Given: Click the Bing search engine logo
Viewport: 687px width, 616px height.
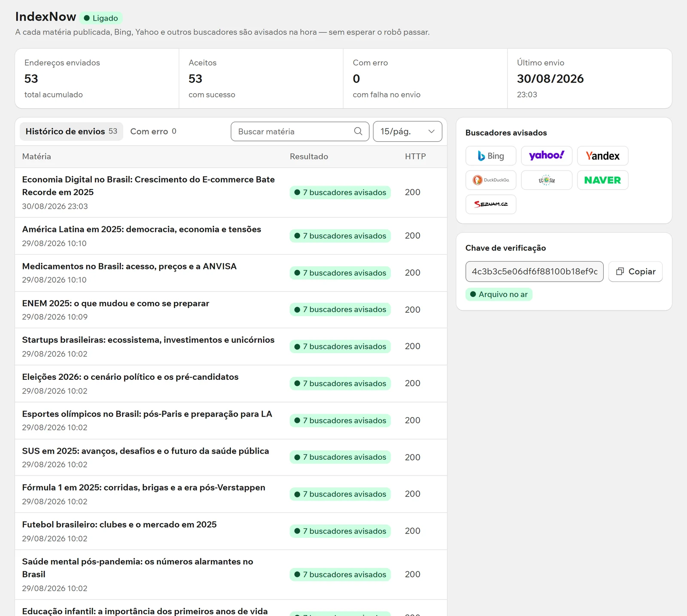Looking at the screenshot, I should [491, 156].
